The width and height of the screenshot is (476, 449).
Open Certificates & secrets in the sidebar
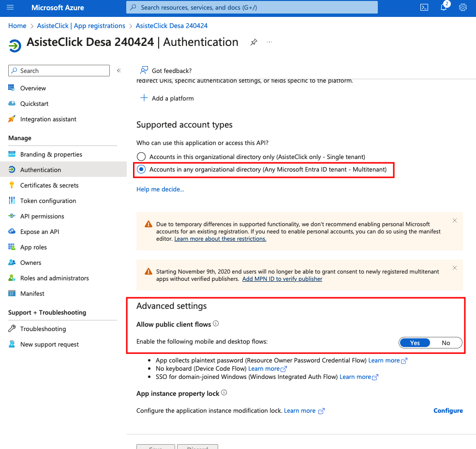(x=48, y=185)
